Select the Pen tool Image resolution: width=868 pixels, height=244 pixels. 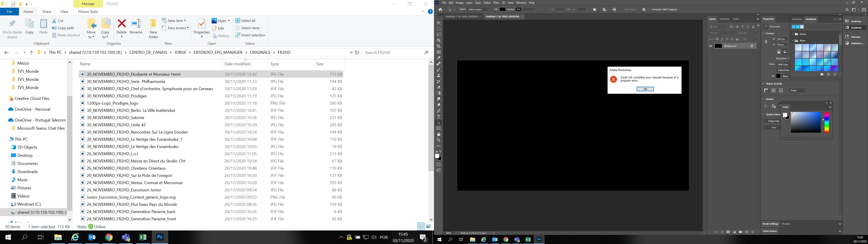[438, 111]
